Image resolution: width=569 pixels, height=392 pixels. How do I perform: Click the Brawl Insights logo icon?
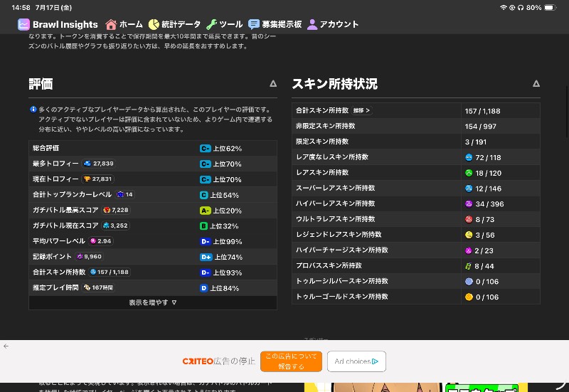(23, 24)
